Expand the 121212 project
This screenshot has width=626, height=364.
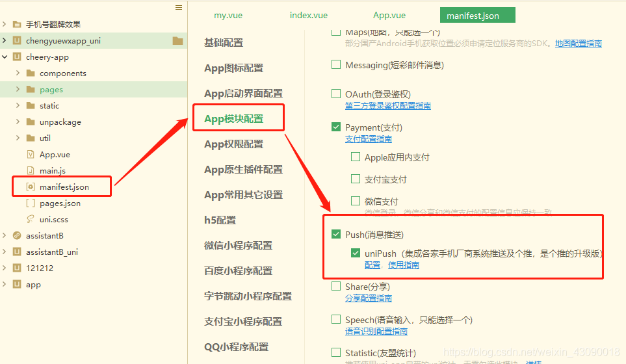5,268
